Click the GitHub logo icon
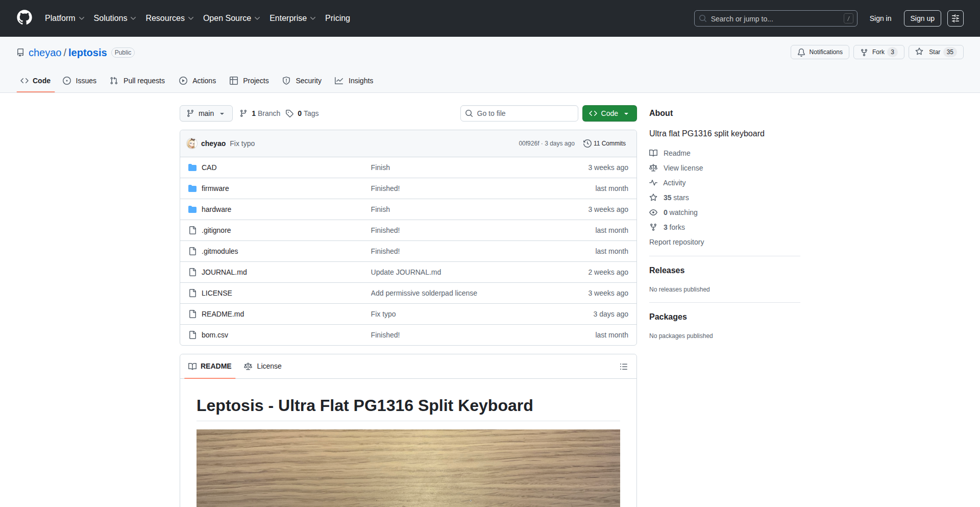This screenshot has height=507, width=980. click(x=24, y=18)
